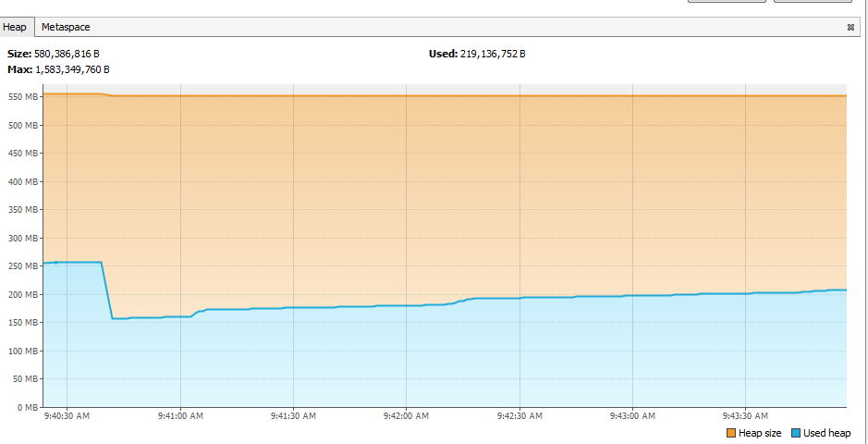The image size is (868, 444).
Task: Switch to the Heap tab
Action: click(15, 28)
